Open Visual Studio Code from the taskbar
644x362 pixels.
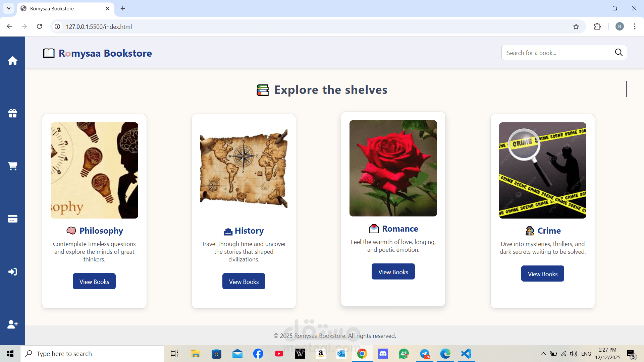tap(466, 354)
